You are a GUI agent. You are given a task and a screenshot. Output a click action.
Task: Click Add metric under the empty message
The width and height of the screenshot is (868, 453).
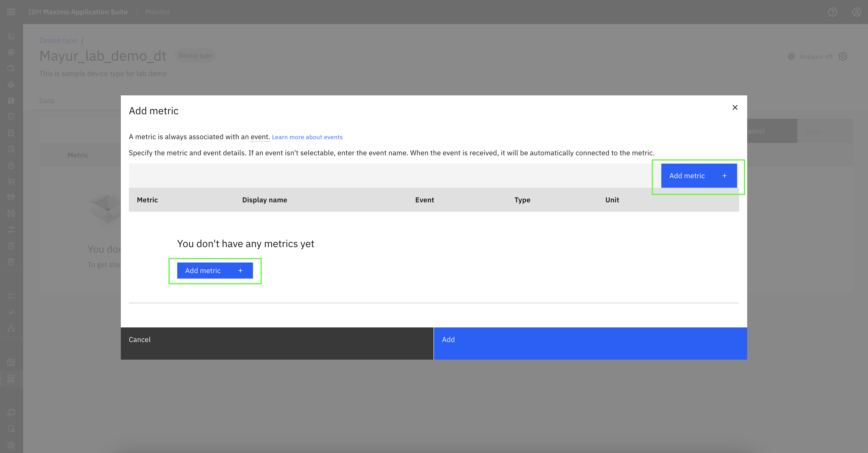tap(215, 271)
